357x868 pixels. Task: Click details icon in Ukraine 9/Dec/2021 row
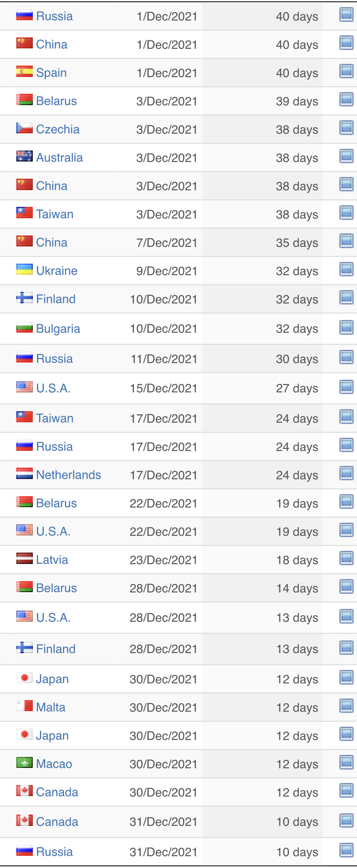coord(346,269)
